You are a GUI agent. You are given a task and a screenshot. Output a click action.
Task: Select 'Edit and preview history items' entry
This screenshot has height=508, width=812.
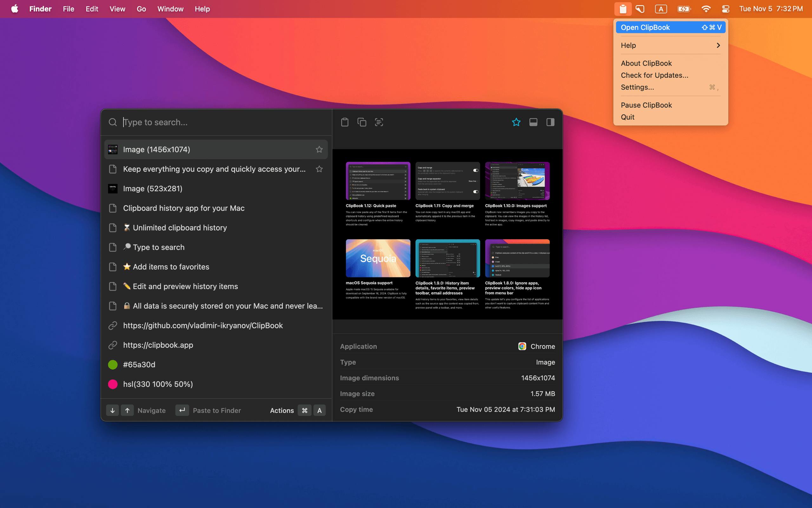click(x=216, y=286)
